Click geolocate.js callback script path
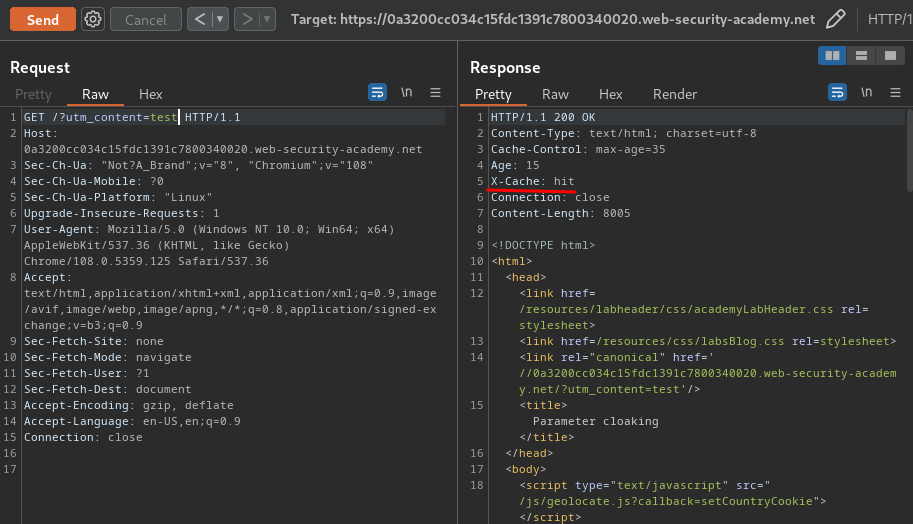The image size is (913, 524). point(666,501)
